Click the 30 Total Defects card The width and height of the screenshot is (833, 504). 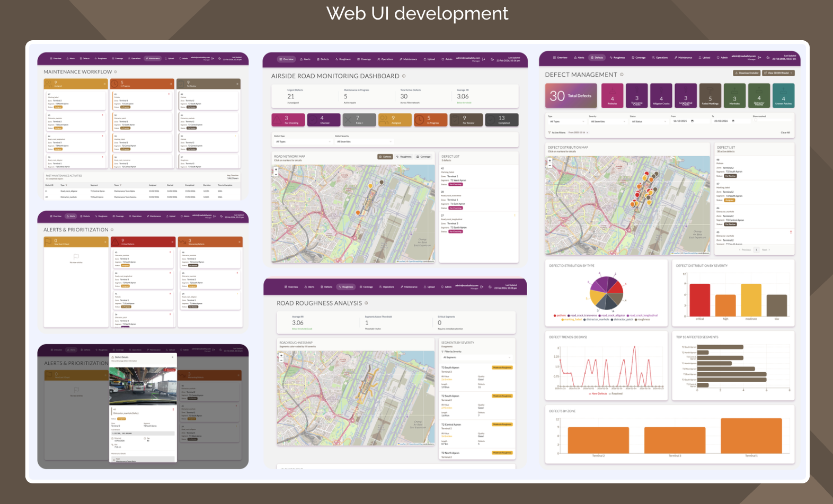click(571, 96)
